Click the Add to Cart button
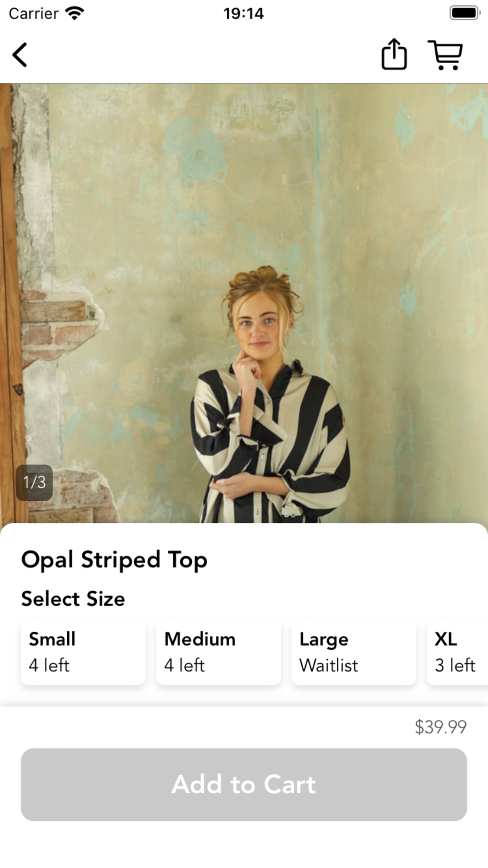 pos(244,785)
